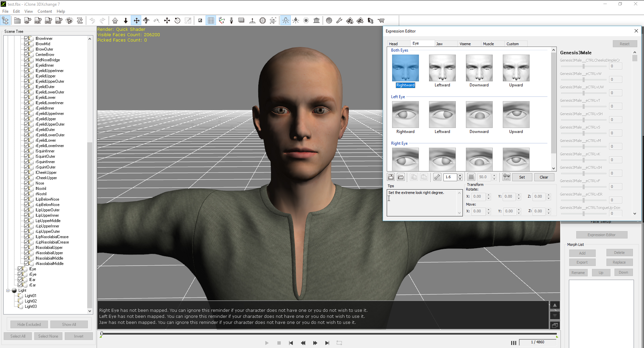Toggle the Scene Tree panel icon
This screenshot has width=644, height=348.
click(6, 21)
